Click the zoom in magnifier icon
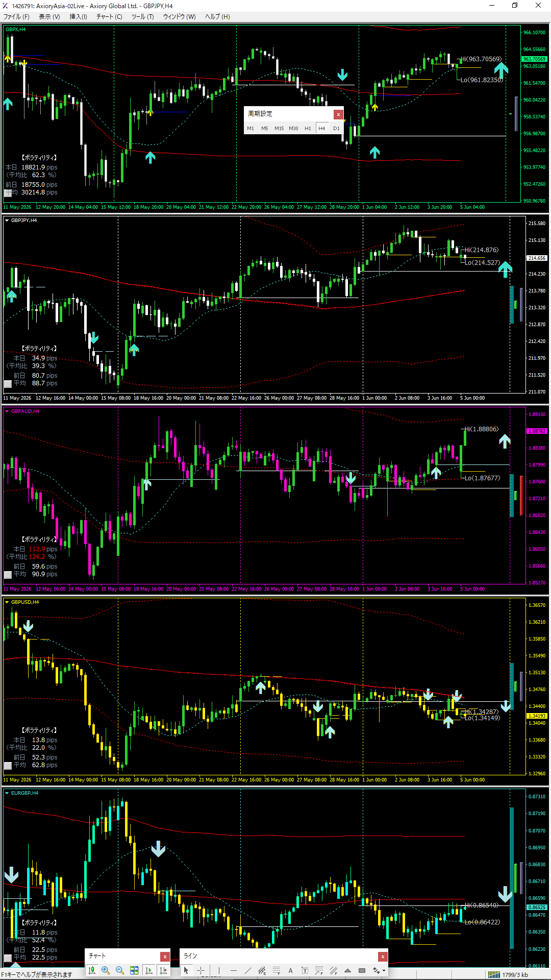The height and width of the screenshot is (980, 551). pyautogui.click(x=106, y=970)
